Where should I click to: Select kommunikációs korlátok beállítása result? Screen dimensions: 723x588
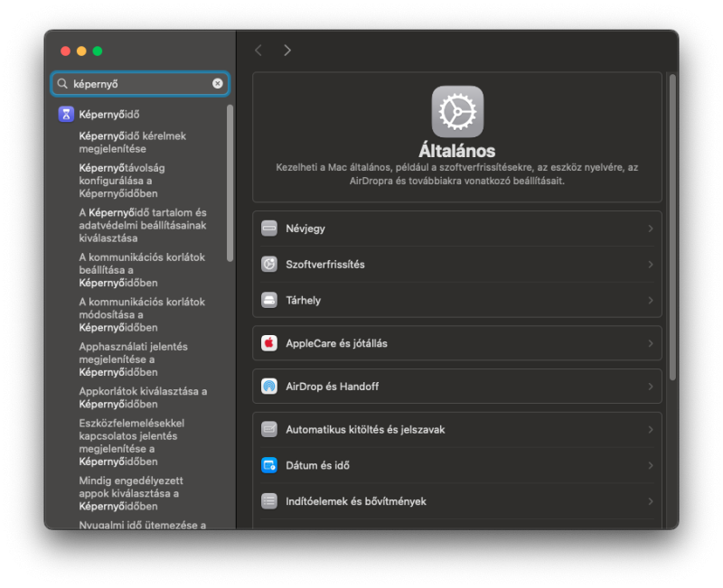pyautogui.click(x=141, y=270)
